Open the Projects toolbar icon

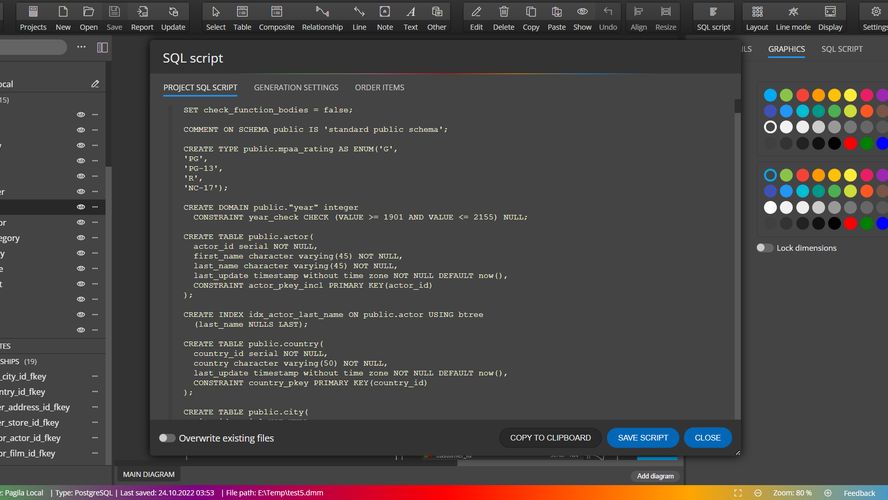33,18
